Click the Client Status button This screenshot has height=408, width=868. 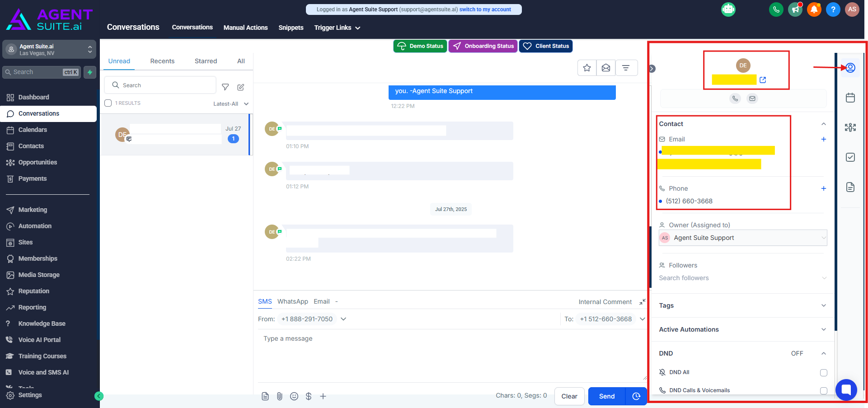pyautogui.click(x=546, y=46)
